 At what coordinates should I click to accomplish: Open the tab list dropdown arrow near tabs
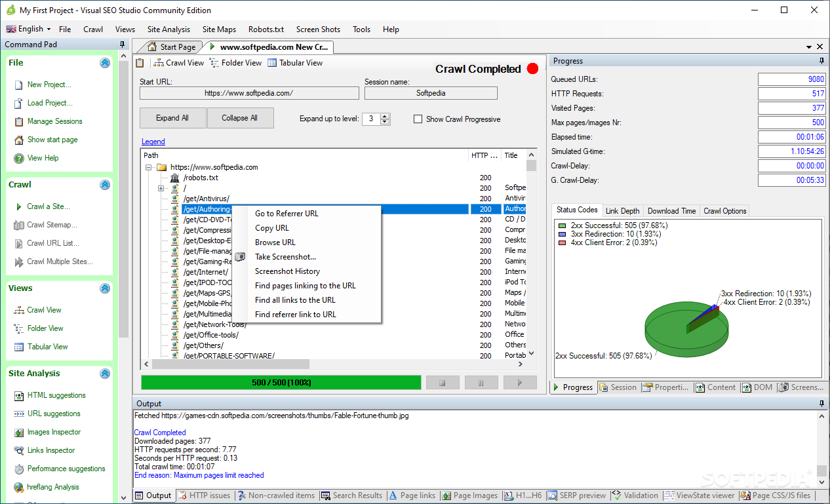coord(808,47)
